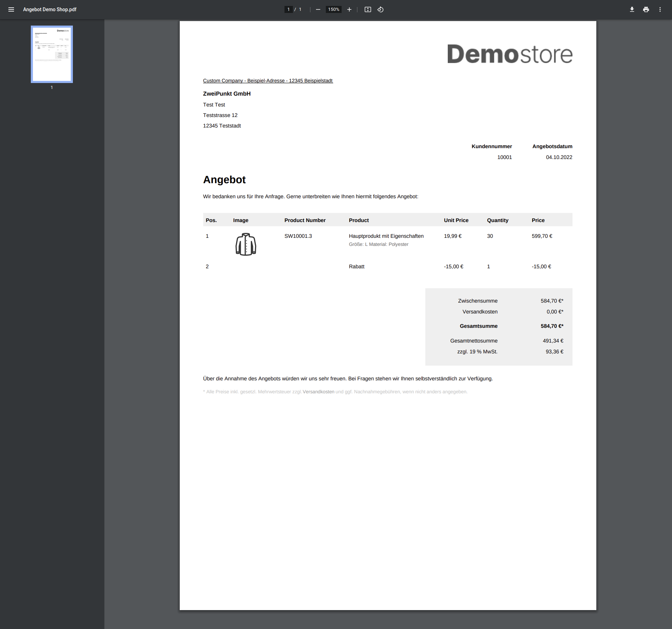Click 'Versandkosten' label in totals box

[480, 312]
